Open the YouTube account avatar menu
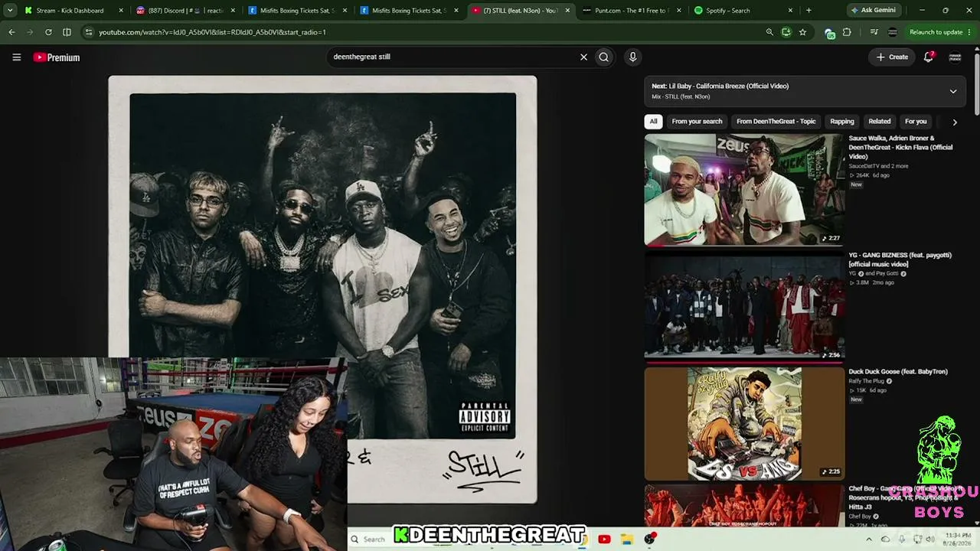This screenshot has height=551, width=980. pyautogui.click(x=955, y=57)
